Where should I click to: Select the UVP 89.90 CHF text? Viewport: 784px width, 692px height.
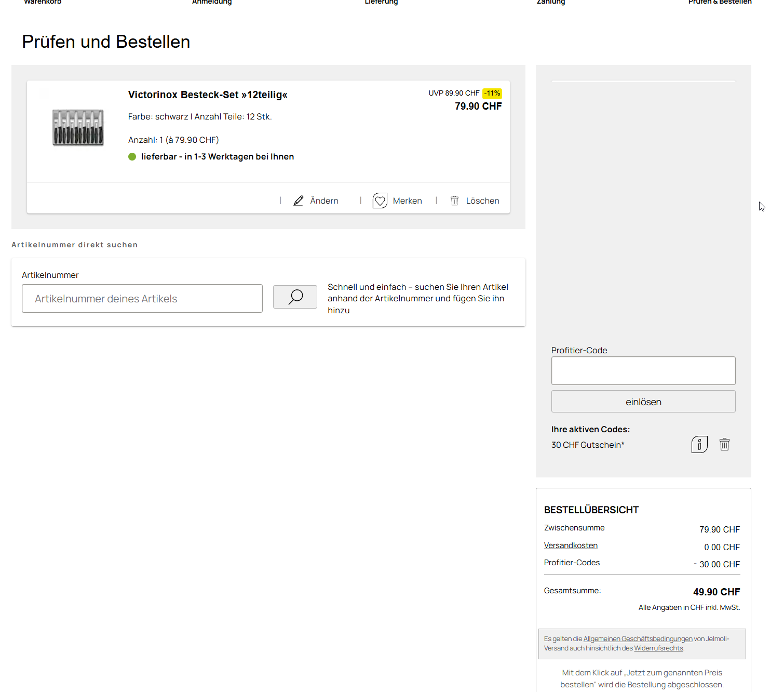pyautogui.click(x=454, y=94)
